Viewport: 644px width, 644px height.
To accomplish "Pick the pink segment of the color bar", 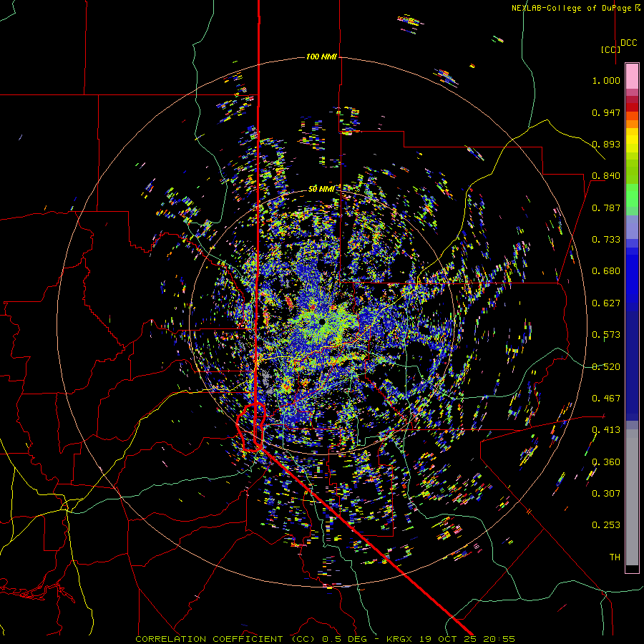I will 632,76.
